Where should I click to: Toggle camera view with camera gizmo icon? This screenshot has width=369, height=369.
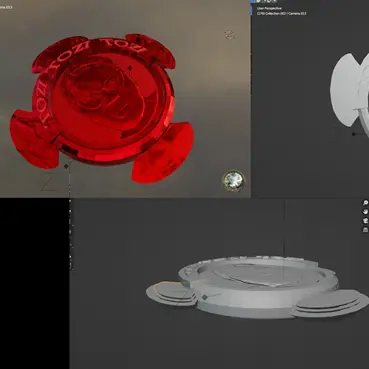[366, 221]
